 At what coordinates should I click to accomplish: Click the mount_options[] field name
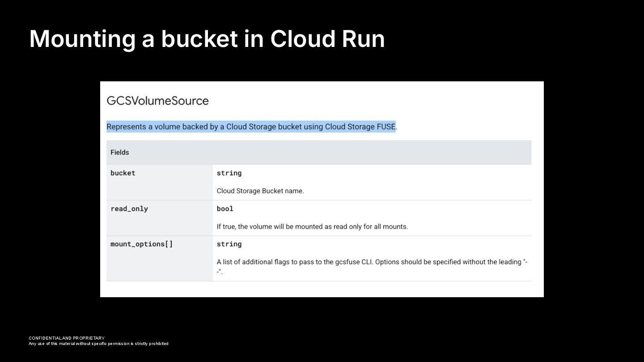[x=141, y=244]
